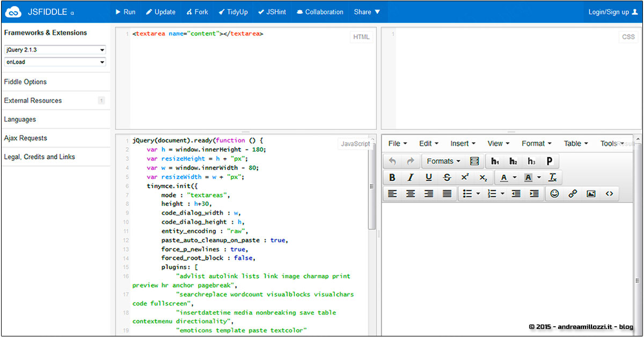Screen dimensions: 644x337
Task: Click the Undo arrow icon in the editor
Action: tap(391, 160)
